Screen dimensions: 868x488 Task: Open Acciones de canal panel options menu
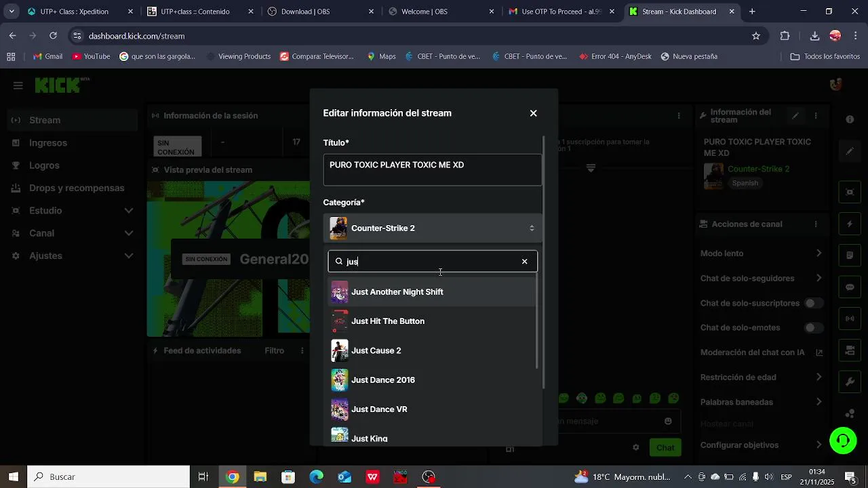click(816, 224)
